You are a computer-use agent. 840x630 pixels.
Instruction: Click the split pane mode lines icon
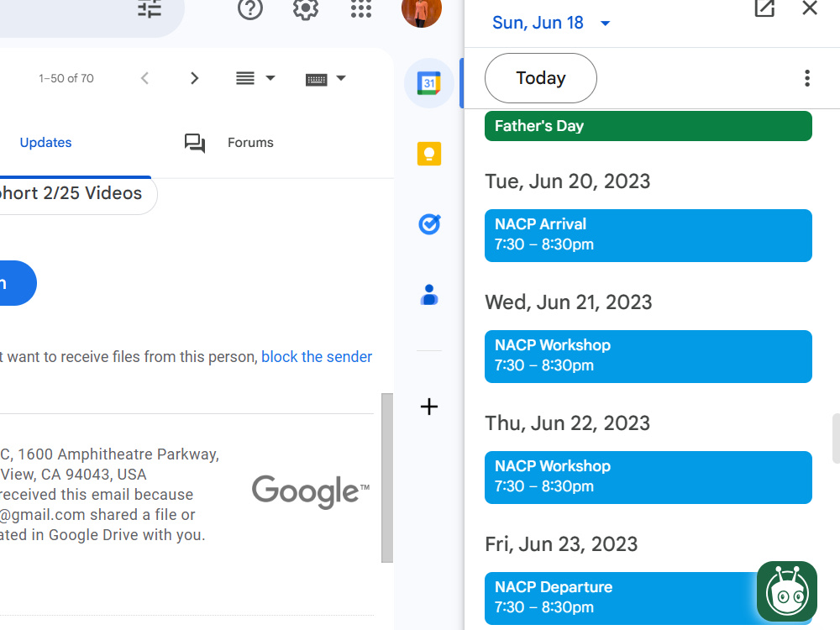point(245,78)
